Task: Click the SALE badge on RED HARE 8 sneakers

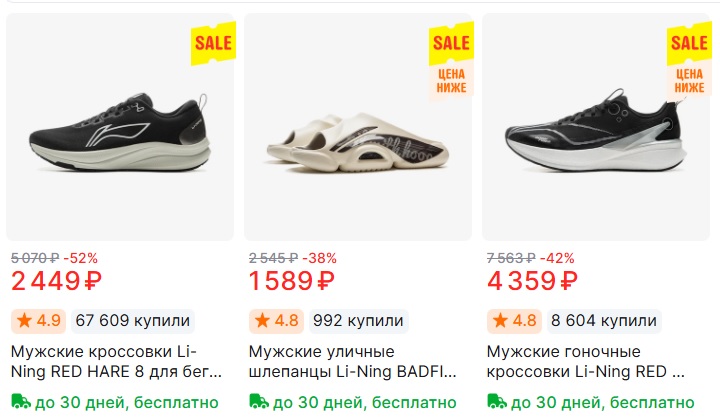Action: (x=213, y=43)
